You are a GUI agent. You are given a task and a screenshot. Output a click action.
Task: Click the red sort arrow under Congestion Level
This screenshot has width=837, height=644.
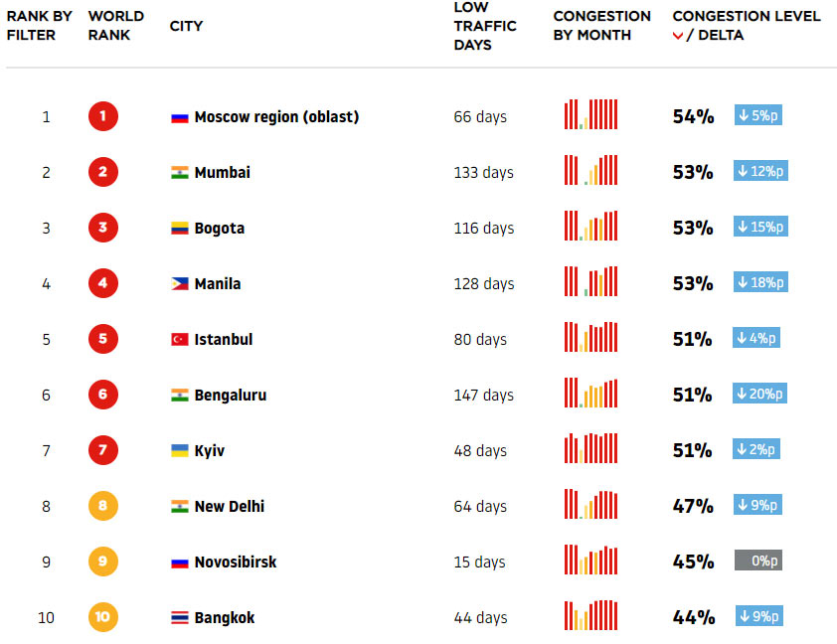(x=678, y=37)
